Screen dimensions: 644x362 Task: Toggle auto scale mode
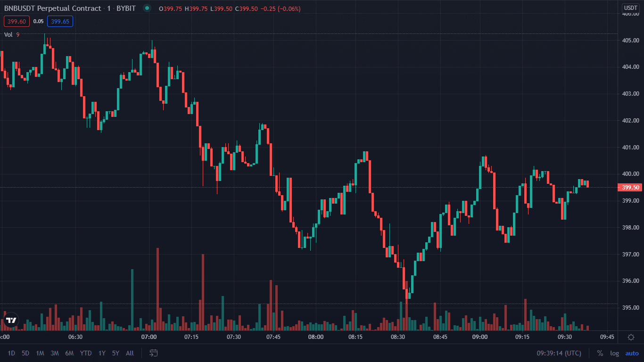point(632,353)
